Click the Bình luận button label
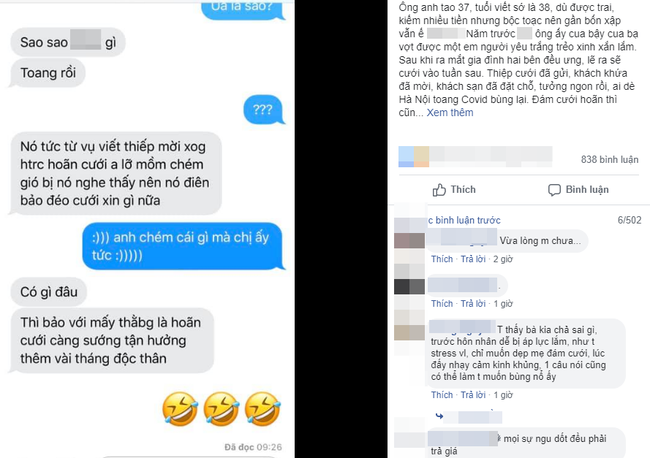The height and width of the screenshot is (458, 650). click(587, 190)
